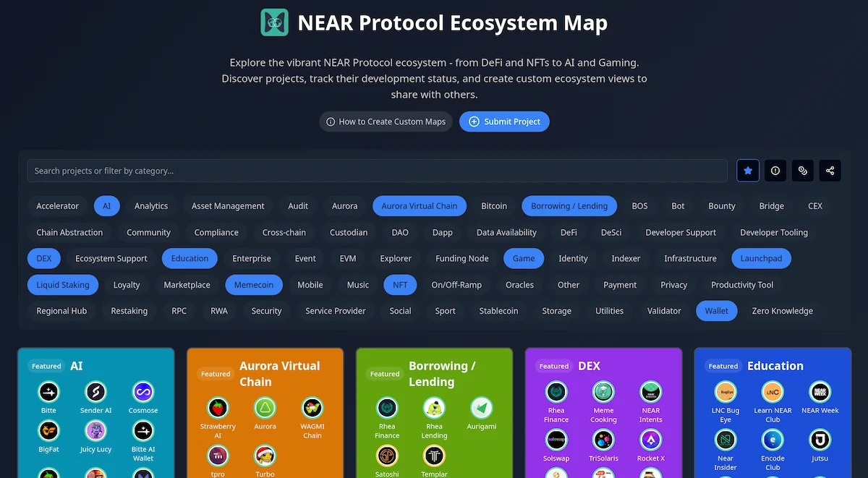
Task: Open the LNC Bug Eye icon
Action: (726, 393)
